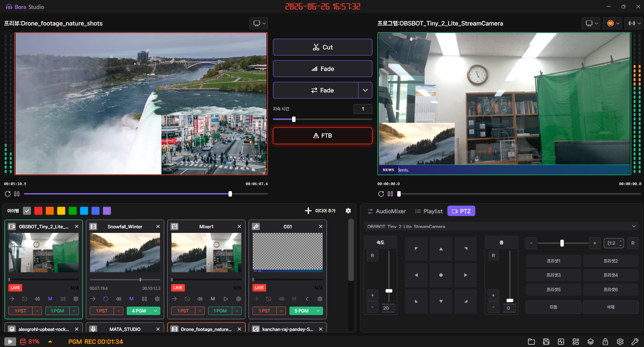Image resolution: width=644 pixels, height=347 pixels.
Task: Toggle the bottom-left play button
Action: [x=10, y=342]
